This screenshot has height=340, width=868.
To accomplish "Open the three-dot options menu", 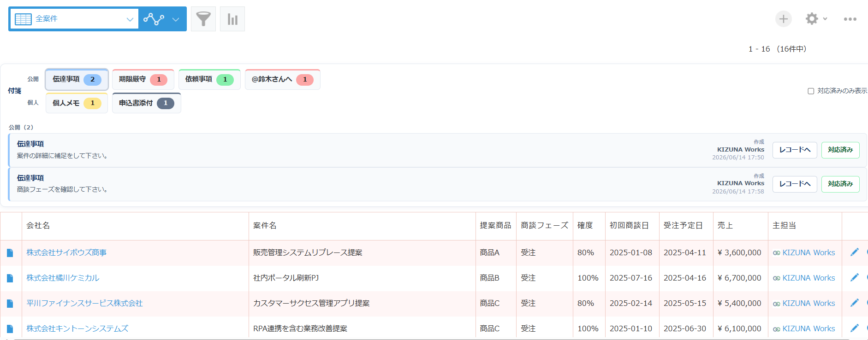I will coord(850,19).
